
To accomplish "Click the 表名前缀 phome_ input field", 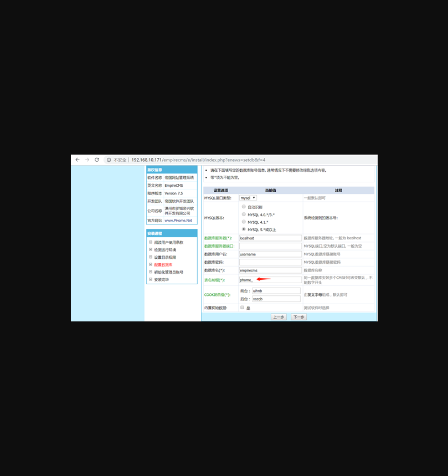I will click(270, 280).
